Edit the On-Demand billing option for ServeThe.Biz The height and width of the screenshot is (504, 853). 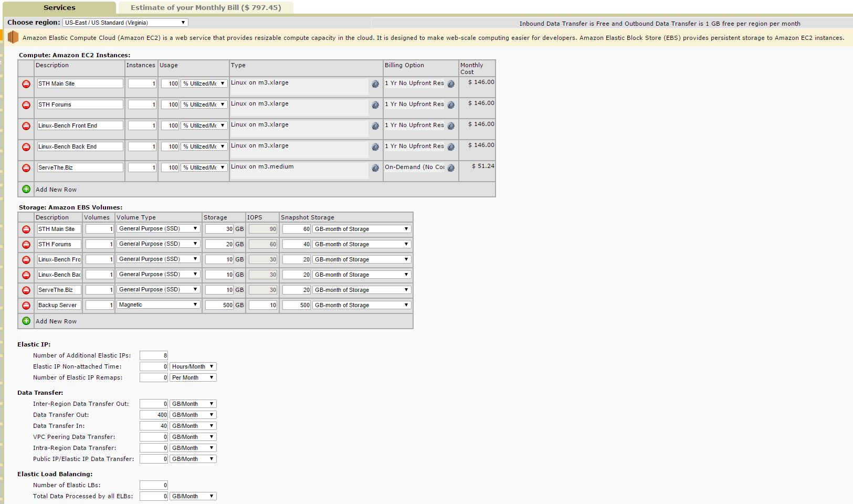click(x=451, y=168)
